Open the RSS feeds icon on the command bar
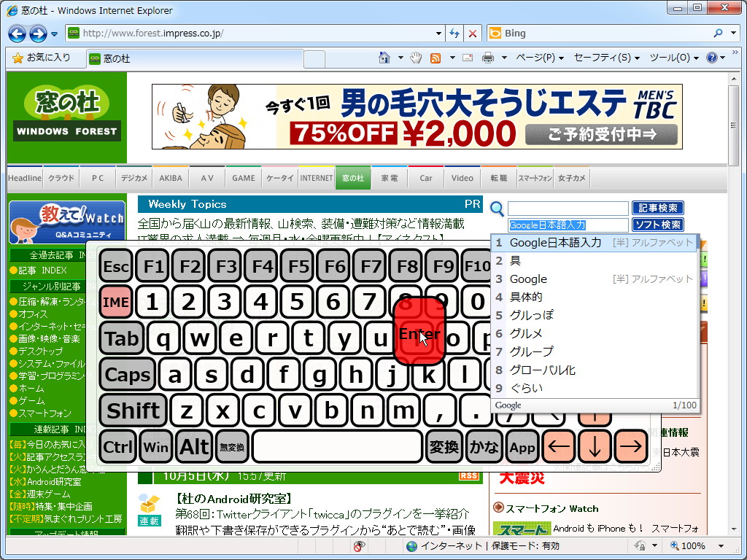This screenshot has height=560, width=747. (435, 58)
